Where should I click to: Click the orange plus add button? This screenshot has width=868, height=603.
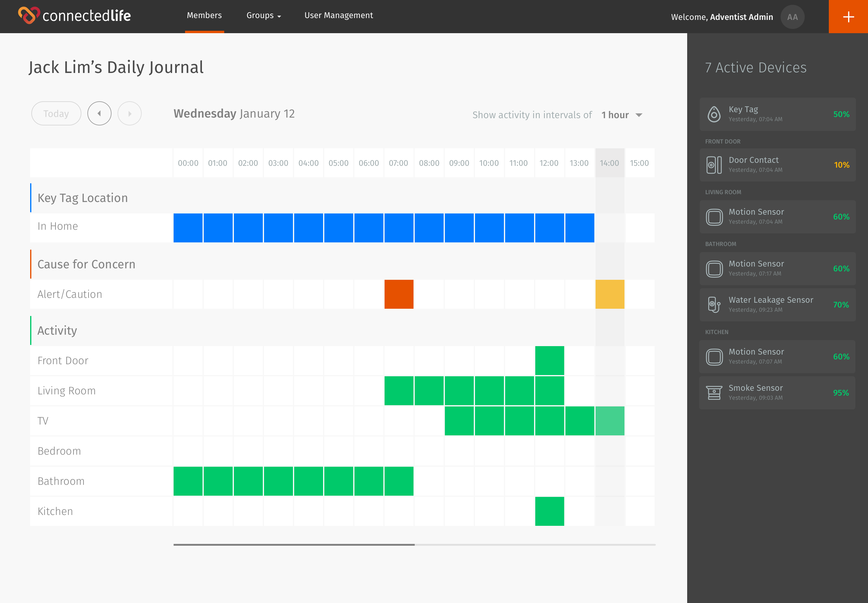pyautogui.click(x=848, y=17)
